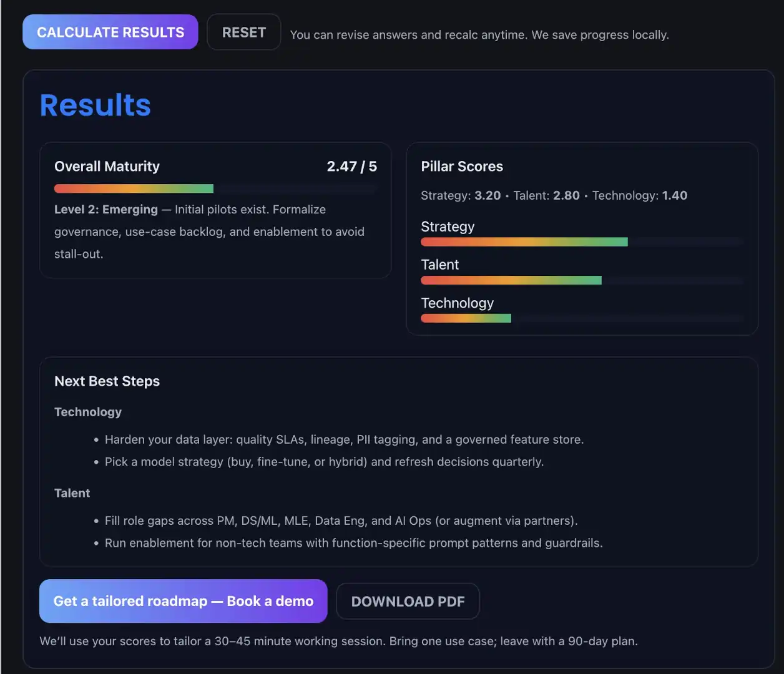Click the bullet about hardening your data layer

coord(344,439)
